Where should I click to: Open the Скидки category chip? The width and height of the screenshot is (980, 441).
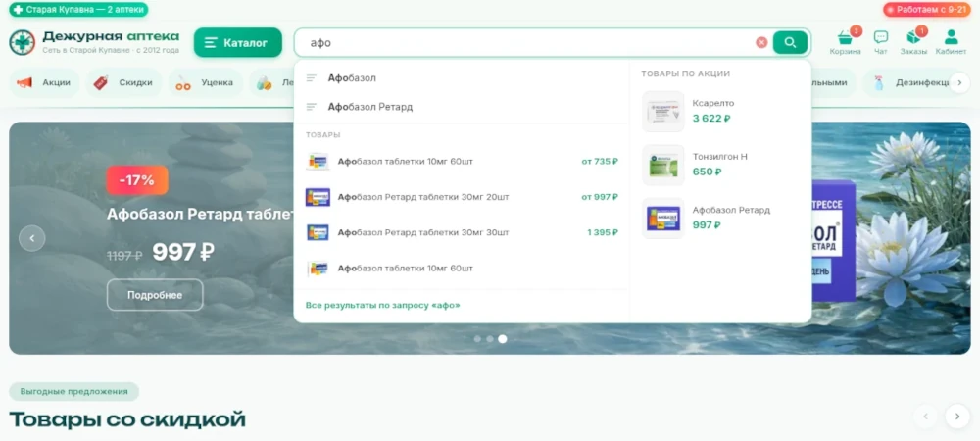click(123, 82)
